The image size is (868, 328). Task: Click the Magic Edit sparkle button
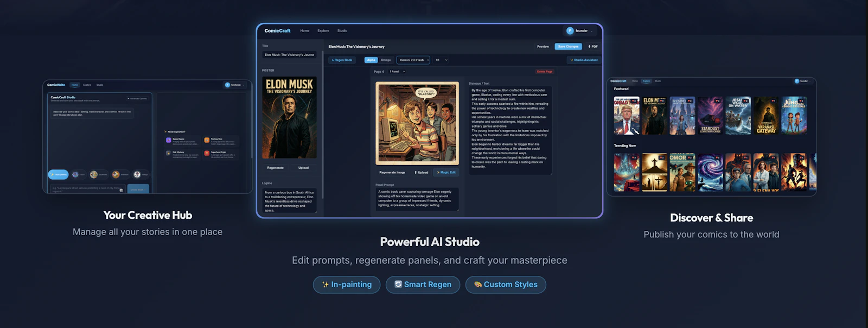(x=446, y=172)
